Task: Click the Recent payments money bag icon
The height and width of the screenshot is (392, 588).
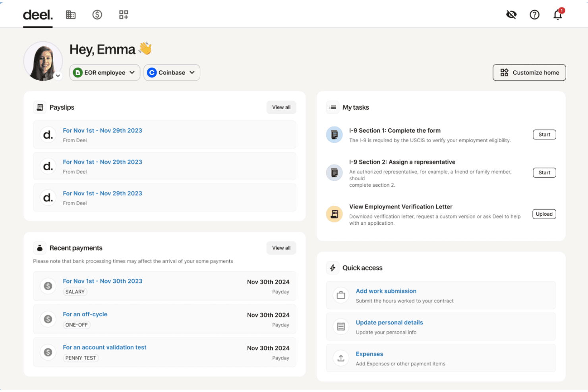Action: click(40, 248)
